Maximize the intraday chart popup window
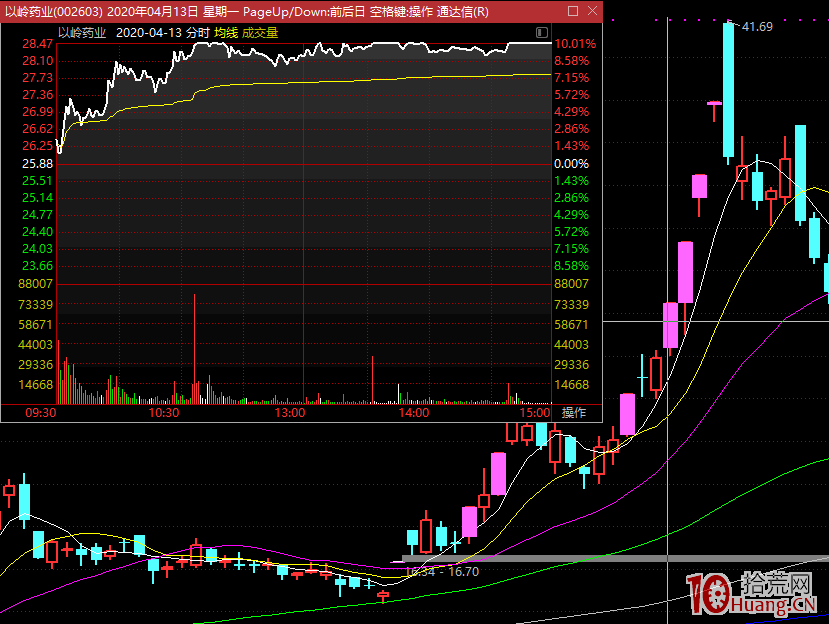Viewport: 829px width, 624px height. click(573, 11)
